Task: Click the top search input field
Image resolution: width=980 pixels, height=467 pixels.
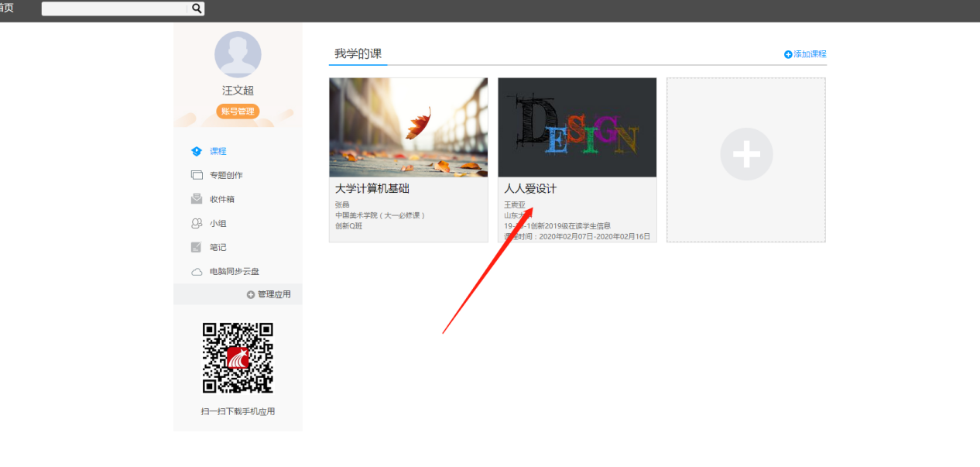Action: click(x=116, y=9)
